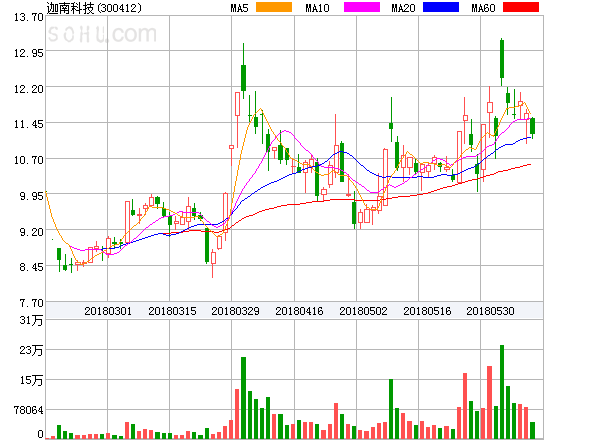Click the 20180301 date label
This screenshot has height=440, width=600.
(x=108, y=311)
